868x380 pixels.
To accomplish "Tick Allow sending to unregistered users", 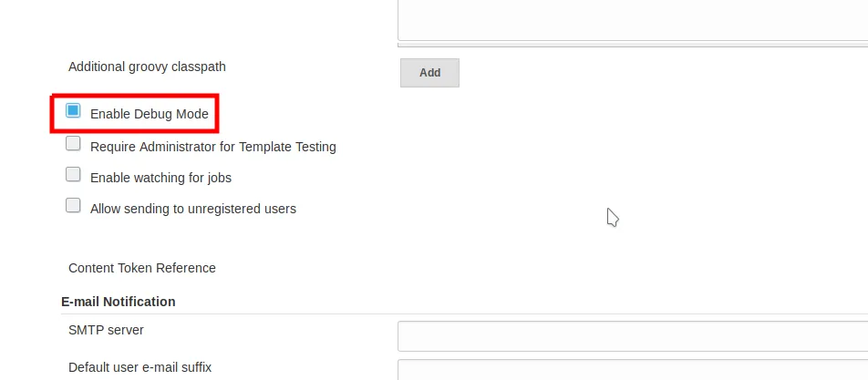I will tap(73, 206).
